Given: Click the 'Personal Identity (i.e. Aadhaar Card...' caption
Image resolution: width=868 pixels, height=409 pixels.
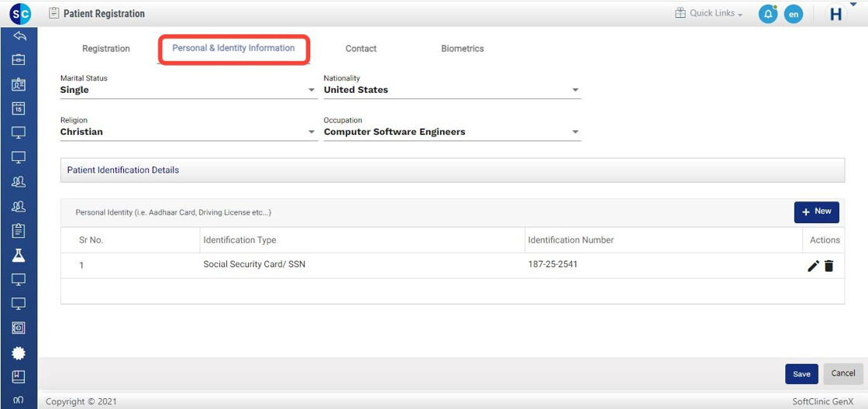Looking at the screenshot, I should (x=174, y=212).
